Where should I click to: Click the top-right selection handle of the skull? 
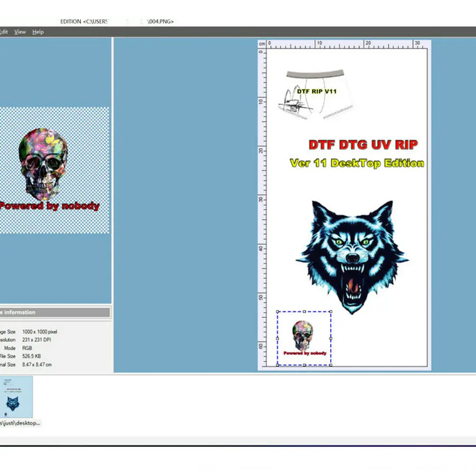pyautogui.click(x=331, y=312)
